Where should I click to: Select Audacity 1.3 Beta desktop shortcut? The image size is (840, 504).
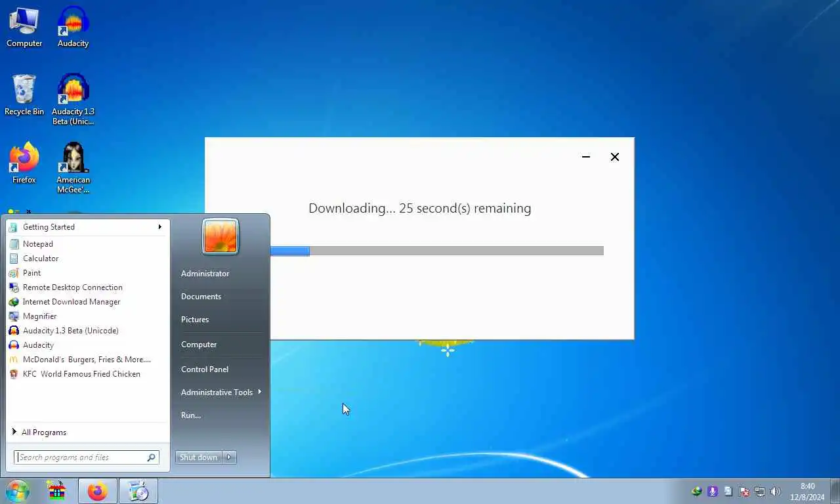pyautogui.click(x=73, y=98)
